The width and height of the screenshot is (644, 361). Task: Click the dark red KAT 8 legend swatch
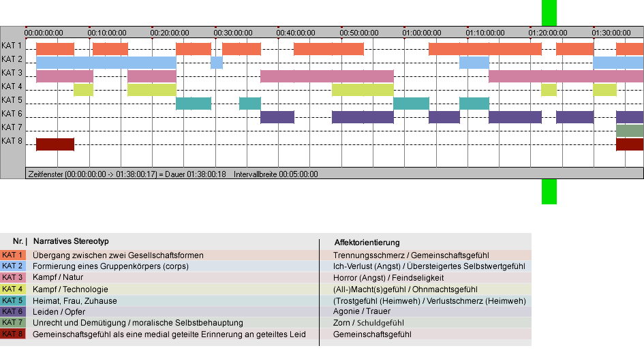point(13,334)
